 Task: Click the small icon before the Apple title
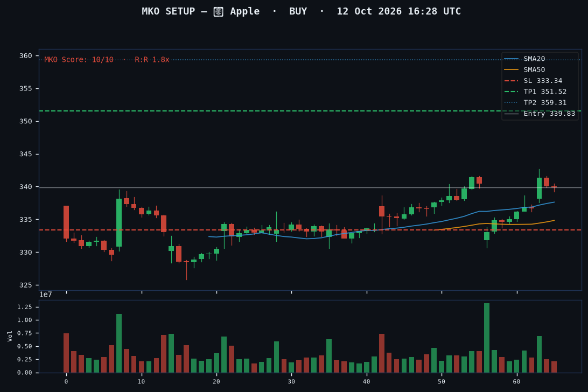218,12
